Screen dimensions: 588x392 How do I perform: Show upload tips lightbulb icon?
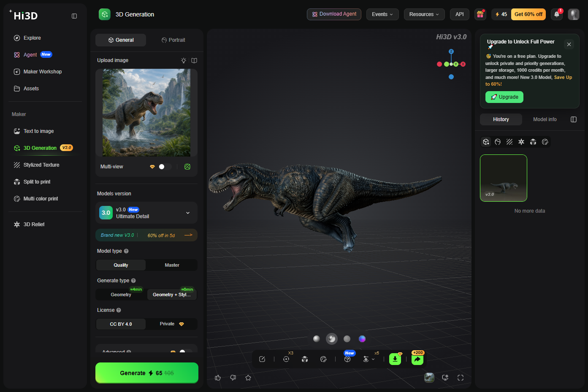(184, 60)
